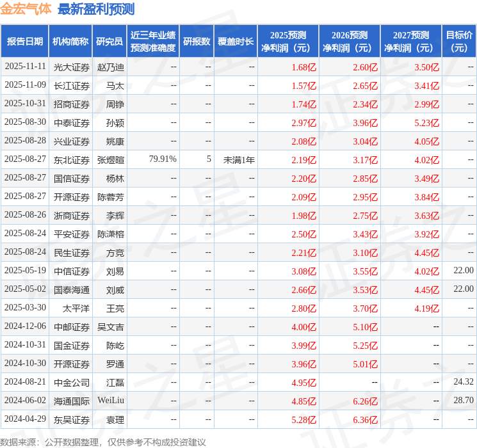This screenshot has height=448, width=477.
Task: Click date 2024-10-30
Action: tap(25, 363)
